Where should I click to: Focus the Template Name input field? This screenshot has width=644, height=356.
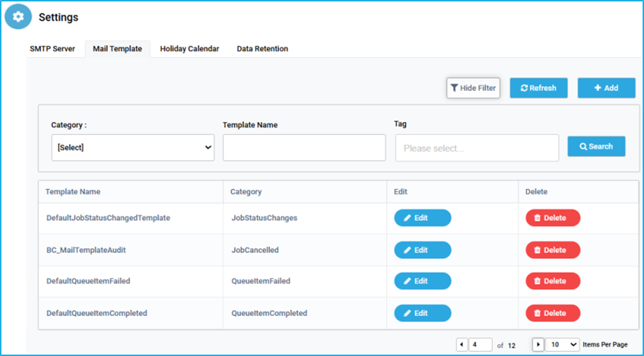pyautogui.click(x=304, y=147)
